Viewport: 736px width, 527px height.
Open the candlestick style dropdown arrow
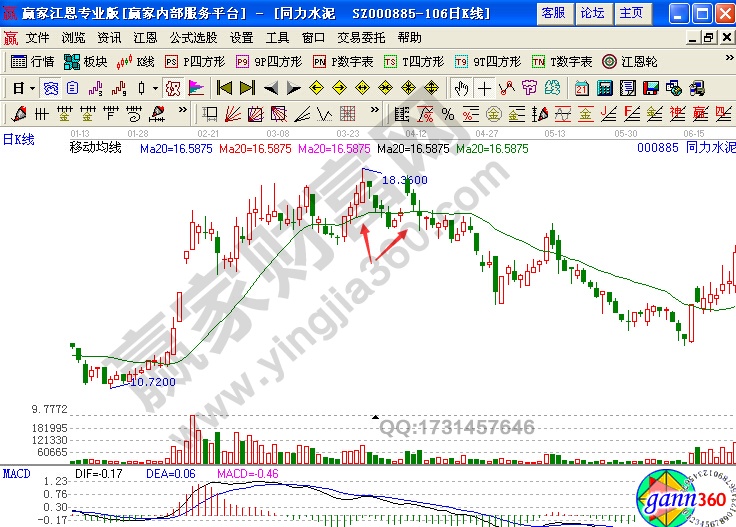[155, 87]
